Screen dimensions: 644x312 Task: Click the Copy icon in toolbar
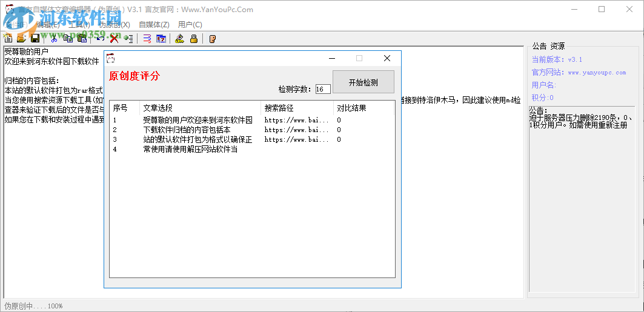[x=68, y=39]
